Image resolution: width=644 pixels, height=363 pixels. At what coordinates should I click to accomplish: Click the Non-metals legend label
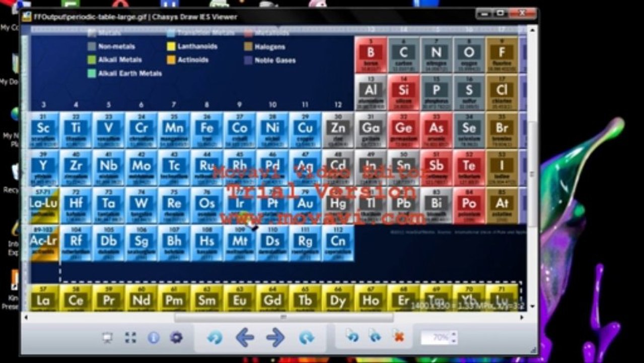[x=116, y=46]
